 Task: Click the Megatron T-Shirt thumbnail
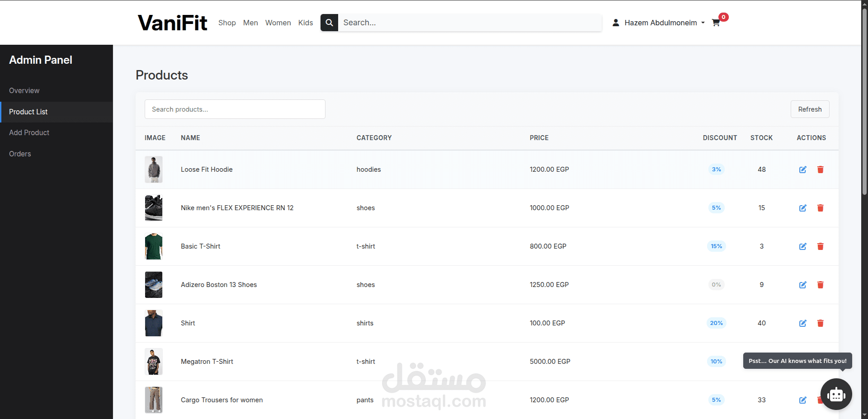154,362
